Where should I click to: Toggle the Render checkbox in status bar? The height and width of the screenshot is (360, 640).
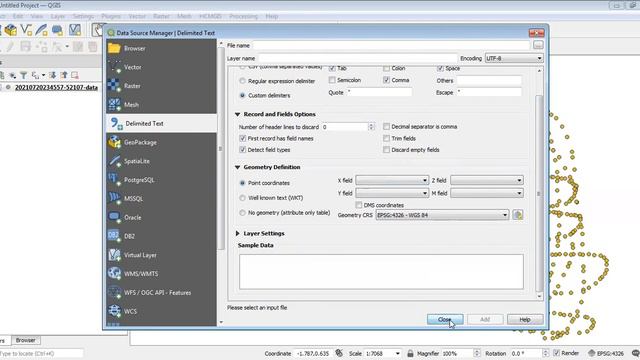[556, 353]
